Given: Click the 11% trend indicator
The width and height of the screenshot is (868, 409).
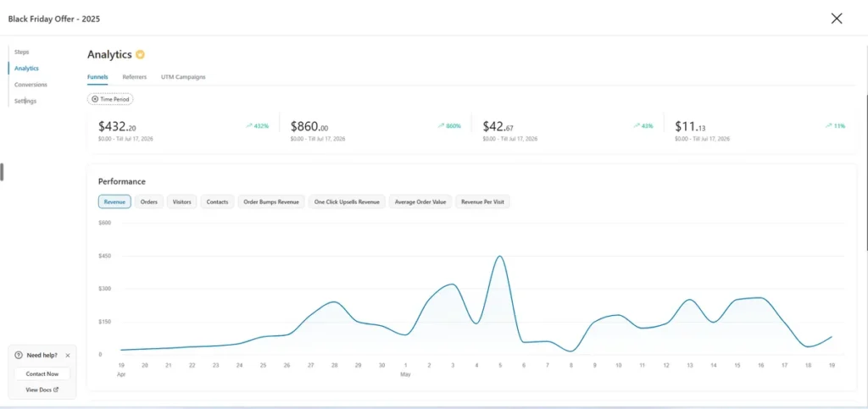Looking at the screenshot, I should coord(835,126).
